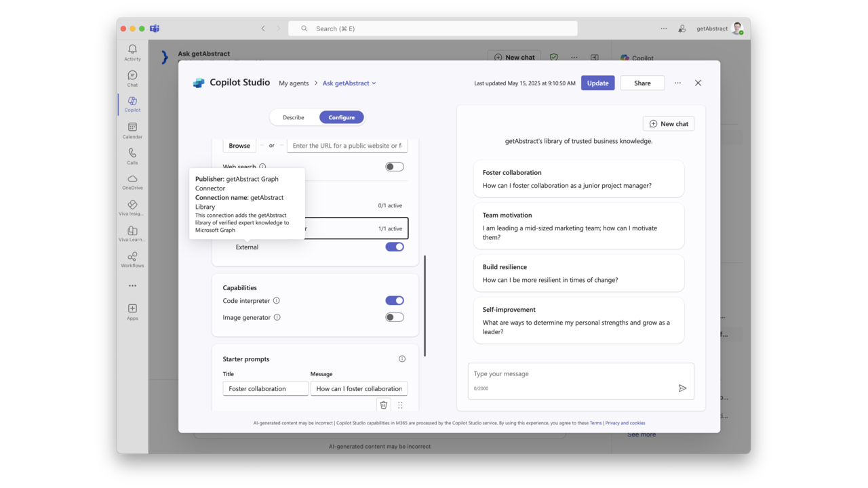Enable the Web search toggle
Image resolution: width=868 pixels, height=488 pixels.
[395, 167]
